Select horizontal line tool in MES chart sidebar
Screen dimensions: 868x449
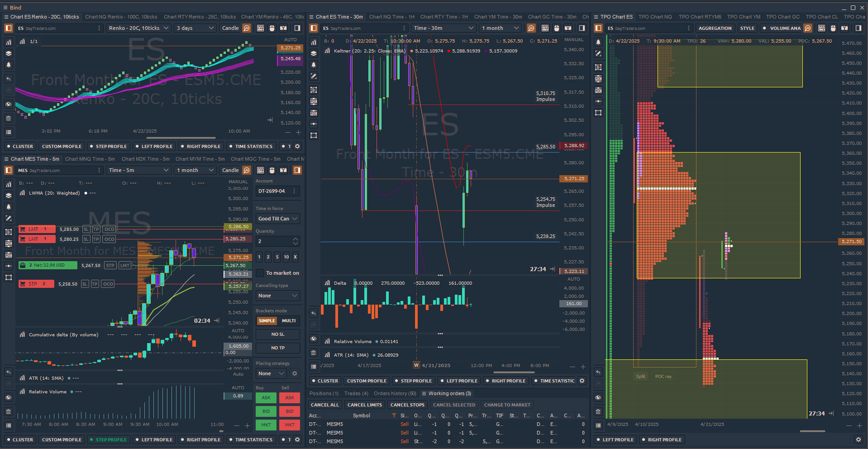click(x=9, y=266)
